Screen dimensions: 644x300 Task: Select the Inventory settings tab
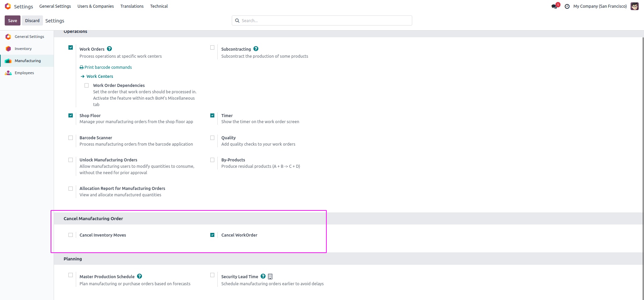tap(23, 49)
